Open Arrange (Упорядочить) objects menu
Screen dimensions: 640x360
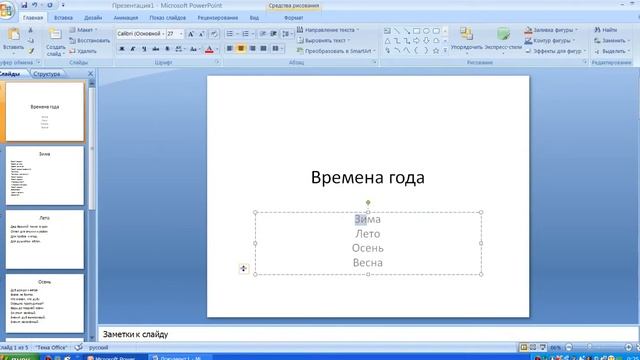467,39
